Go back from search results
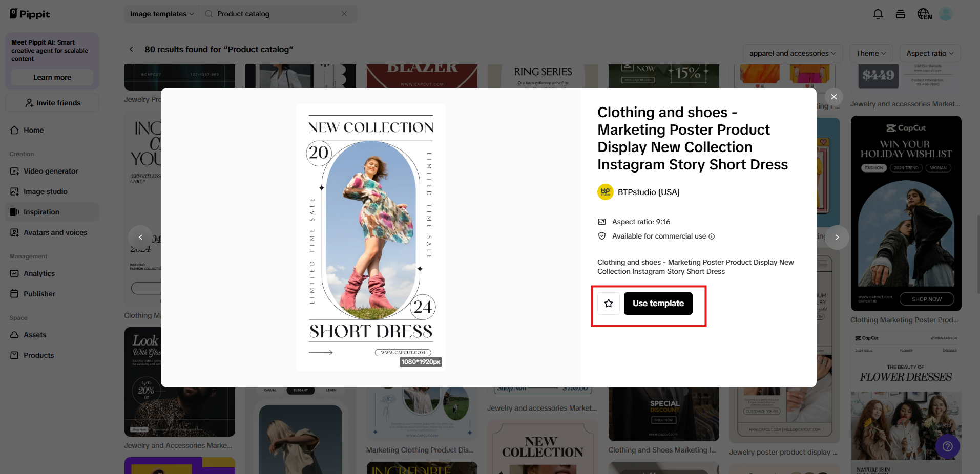Image resolution: width=980 pixels, height=474 pixels. (x=131, y=49)
